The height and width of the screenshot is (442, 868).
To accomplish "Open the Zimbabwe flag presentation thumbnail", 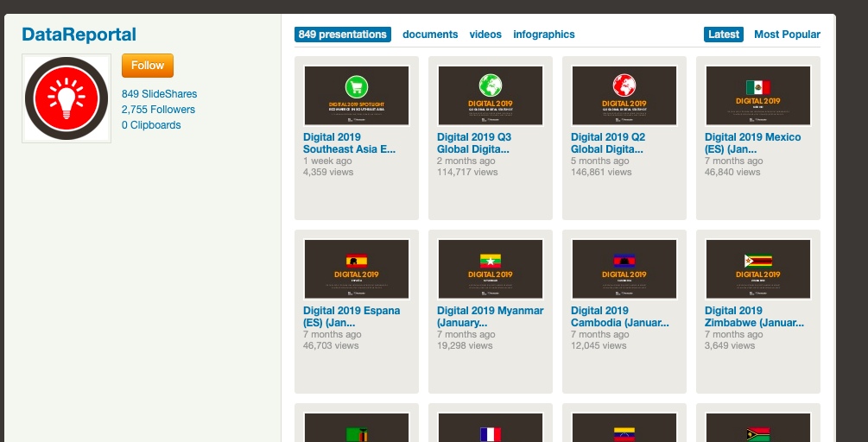I will point(758,269).
